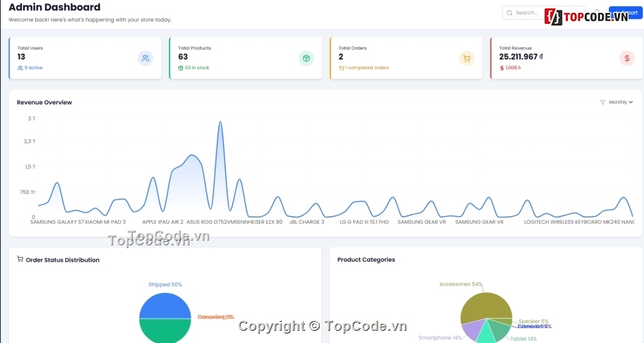644x343 pixels.
Task: Click the SAMSUNG GALAXY S7 axis label
Action: [x=57, y=222]
